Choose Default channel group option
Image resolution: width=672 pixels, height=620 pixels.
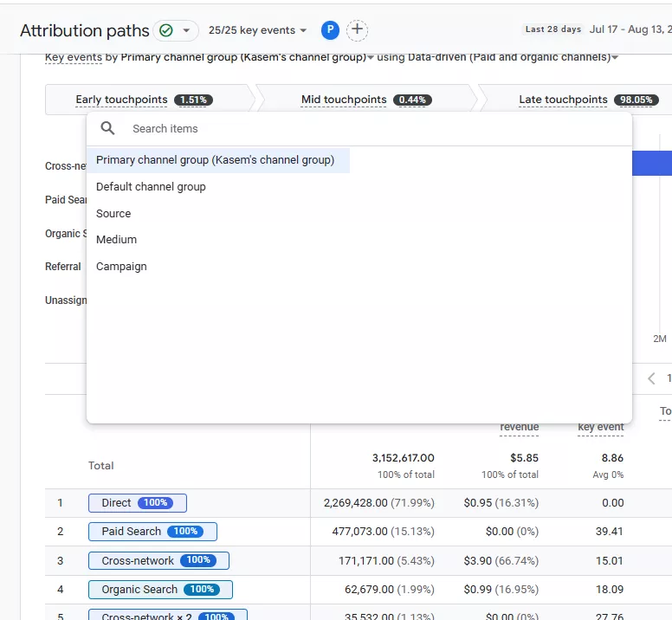tap(151, 187)
